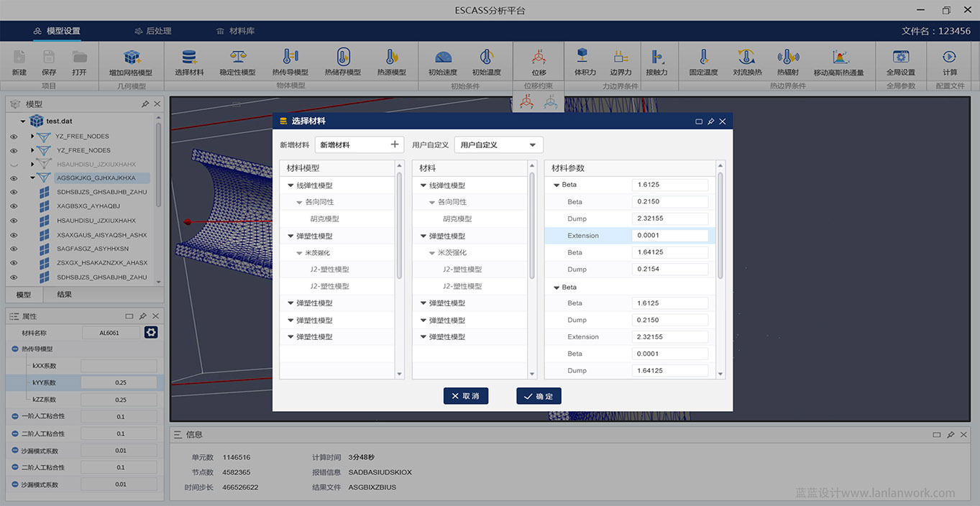Toggle visibility of AGSGKJKG_GJHXAJKHXA node
980x506 pixels.
tap(14, 178)
